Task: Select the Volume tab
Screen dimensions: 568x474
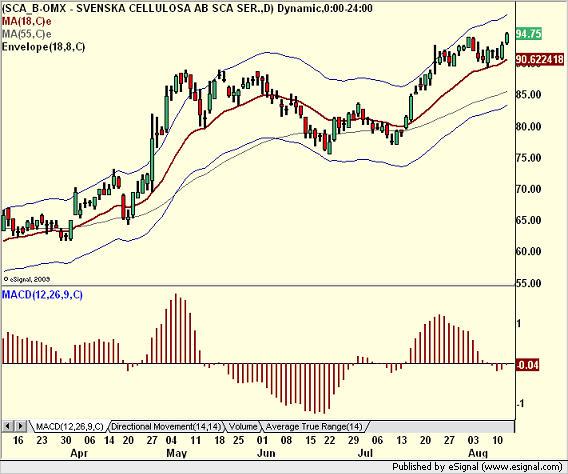Action: tap(243, 427)
